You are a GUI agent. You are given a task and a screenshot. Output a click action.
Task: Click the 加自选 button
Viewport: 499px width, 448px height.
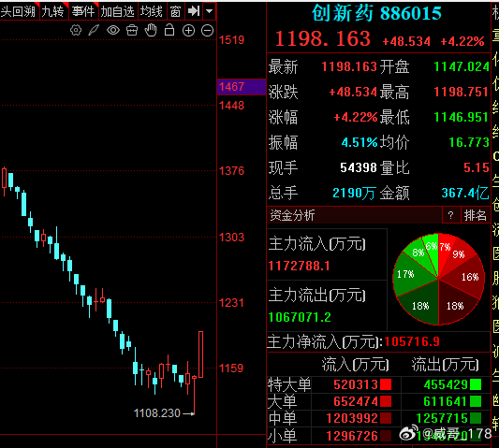[x=118, y=12]
